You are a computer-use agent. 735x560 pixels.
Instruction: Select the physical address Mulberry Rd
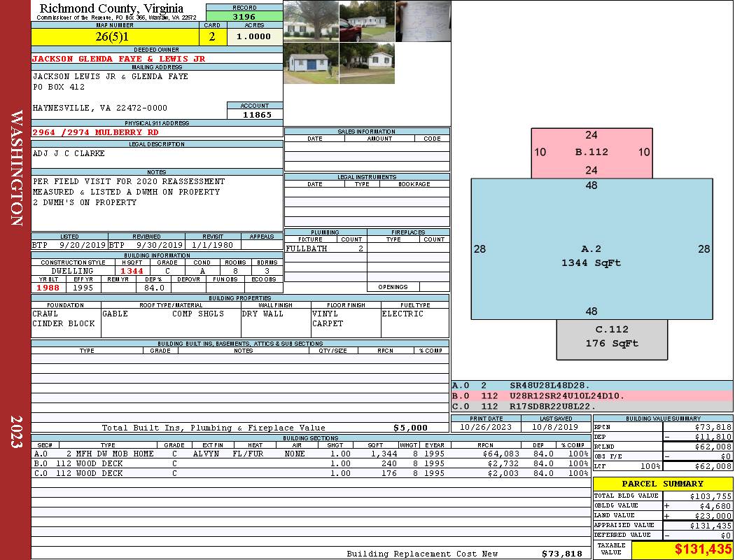[96, 132]
